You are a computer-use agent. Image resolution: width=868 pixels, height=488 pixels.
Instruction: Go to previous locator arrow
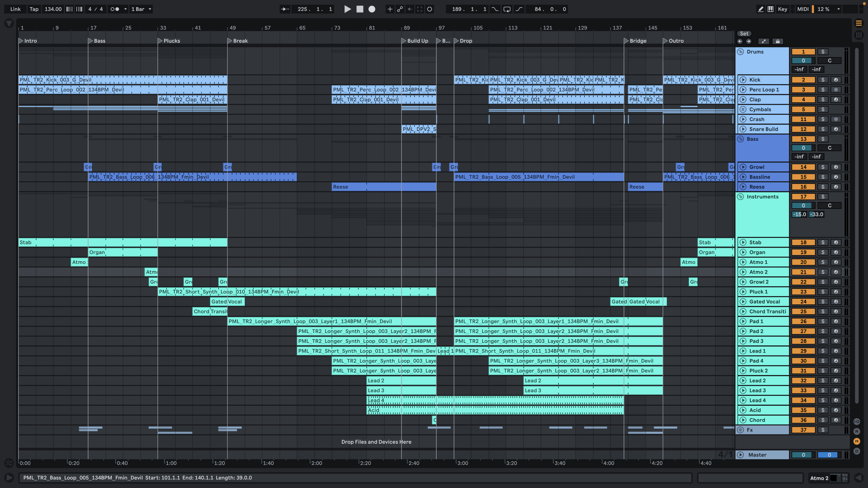(740, 41)
